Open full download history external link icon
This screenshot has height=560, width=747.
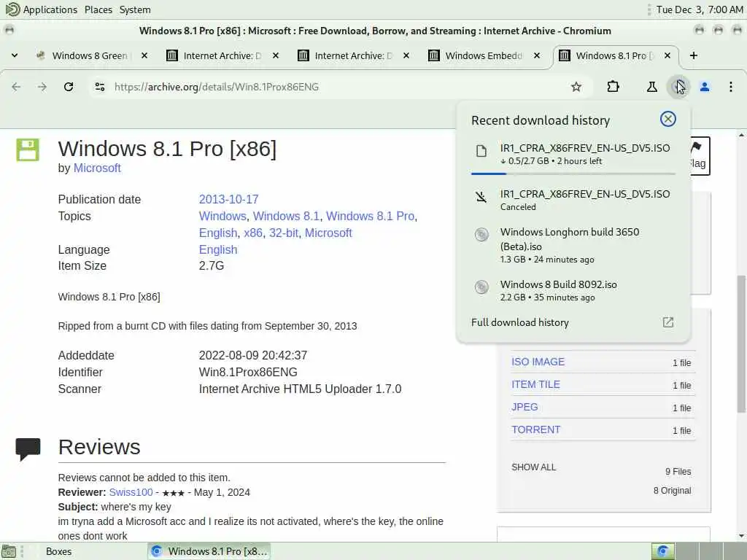[x=668, y=322]
